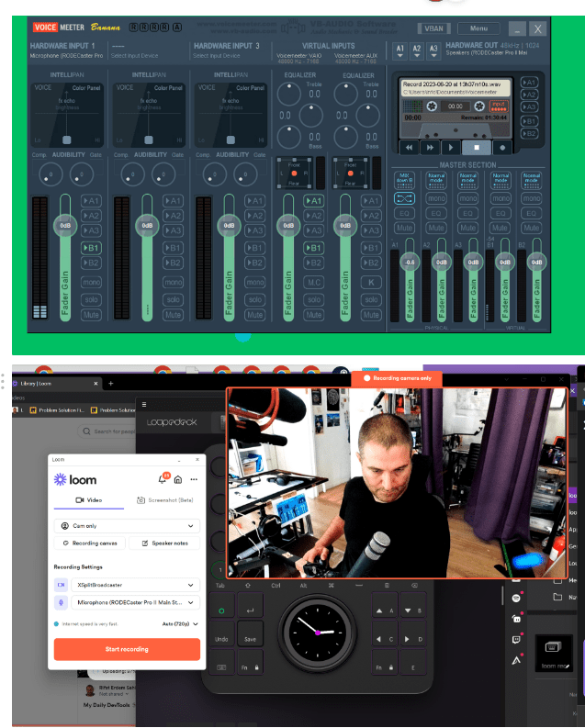This screenshot has width=585, height=728.
Task: Click the recorder input selector icon
Action: pos(499,106)
